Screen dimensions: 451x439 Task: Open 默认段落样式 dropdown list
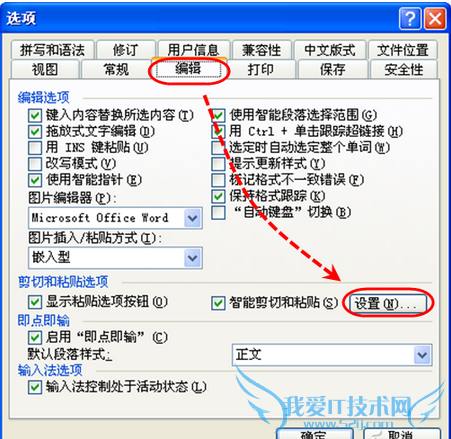coord(422,355)
